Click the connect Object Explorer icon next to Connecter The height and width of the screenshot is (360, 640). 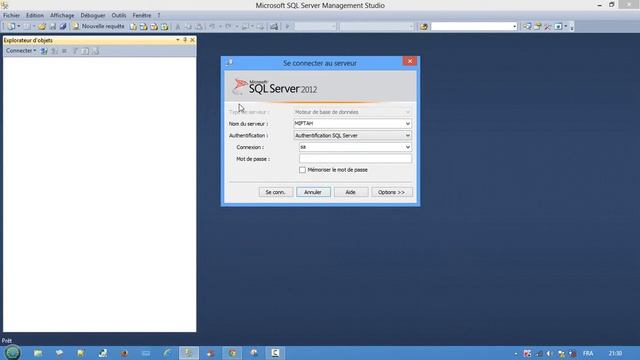pos(44,51)
